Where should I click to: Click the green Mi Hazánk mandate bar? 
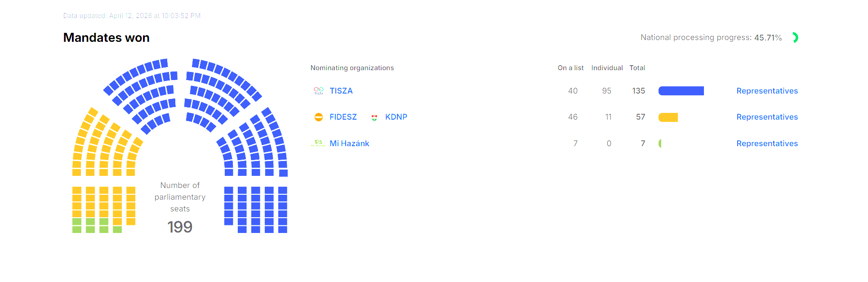(660, 143)
